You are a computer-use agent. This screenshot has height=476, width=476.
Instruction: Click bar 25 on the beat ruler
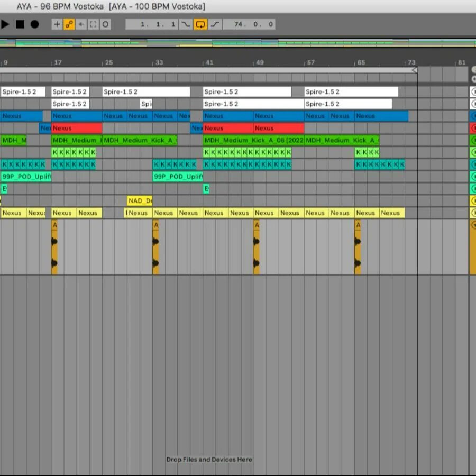point(108,62)
